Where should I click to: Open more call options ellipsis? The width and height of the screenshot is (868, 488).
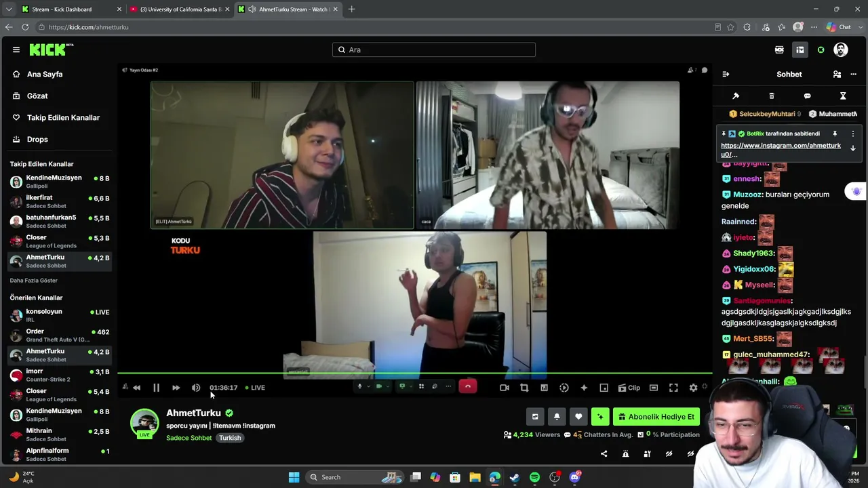coord(448,386)
